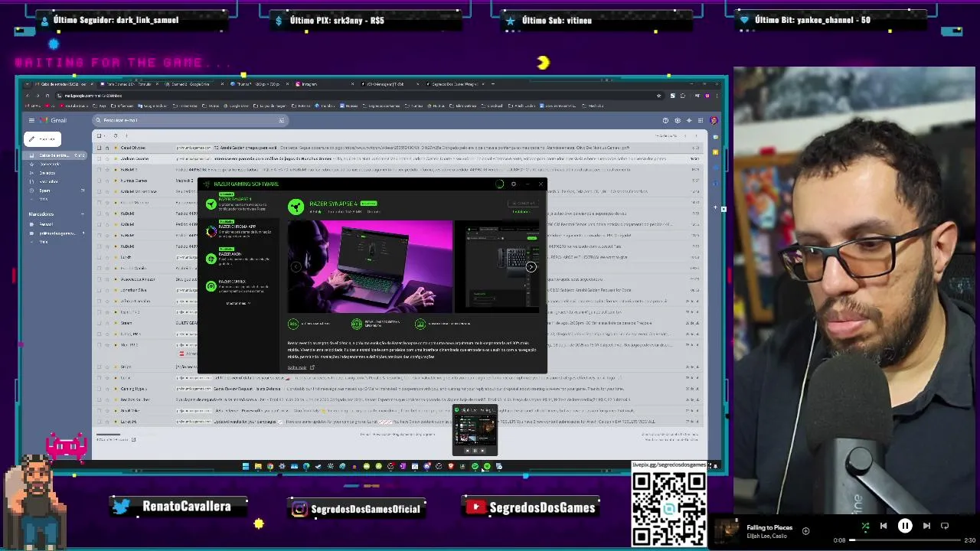The height and width of the screenshot is (551, 980).
Task: Click the Falling to Pieces album art
Action: 727,530
